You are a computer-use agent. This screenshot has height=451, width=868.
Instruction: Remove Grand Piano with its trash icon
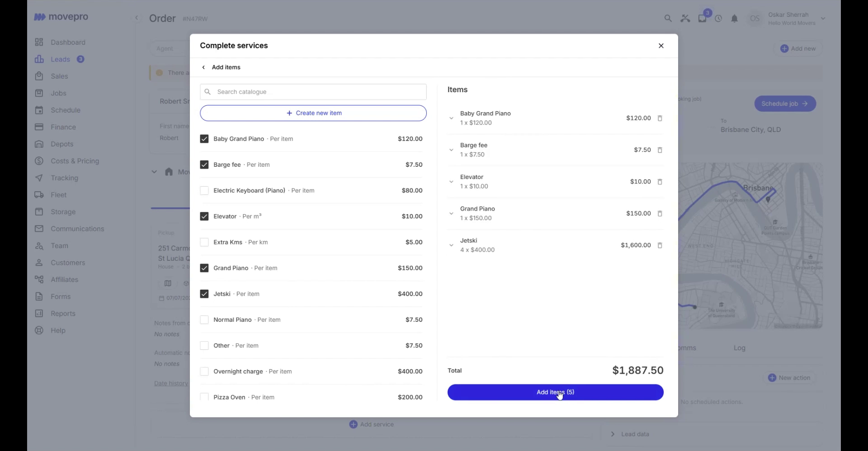coord(660,214)
